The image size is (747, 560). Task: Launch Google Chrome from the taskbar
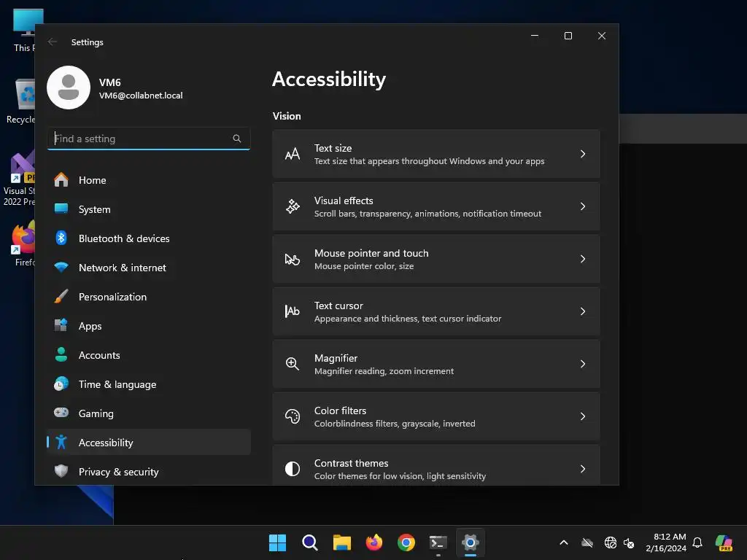tap(406, 542)
